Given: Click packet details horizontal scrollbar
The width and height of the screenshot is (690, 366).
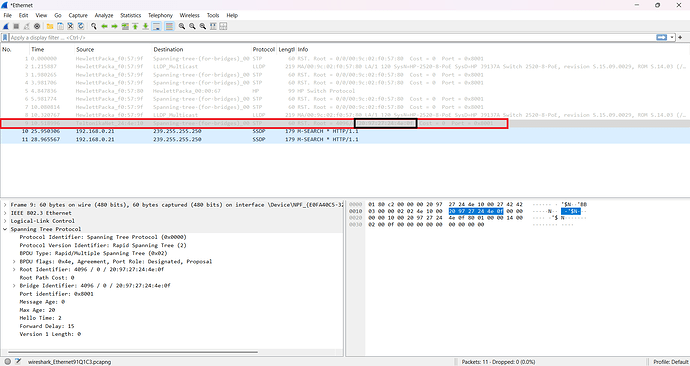Looking at the screenshot, I should pyautogui.click(x=133, y=352).
